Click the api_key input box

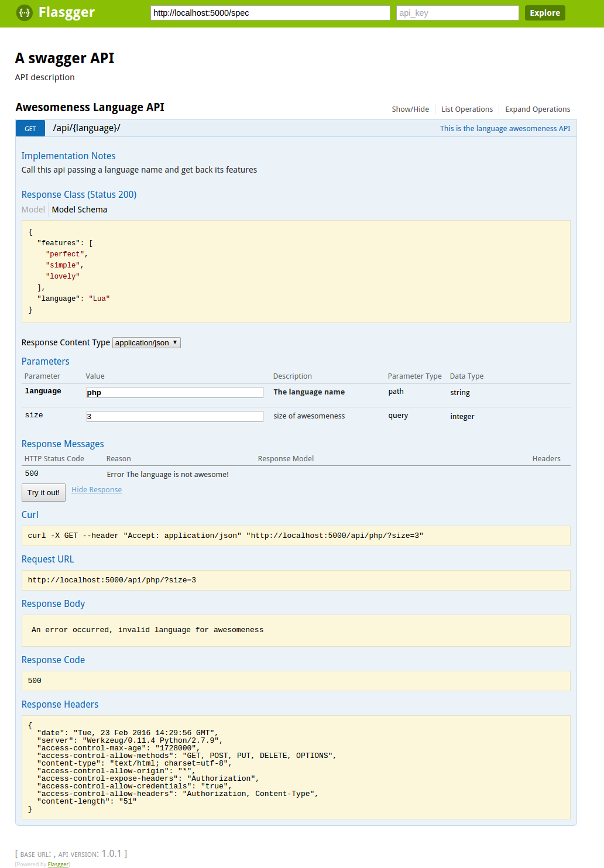click(x=457, y=12)
